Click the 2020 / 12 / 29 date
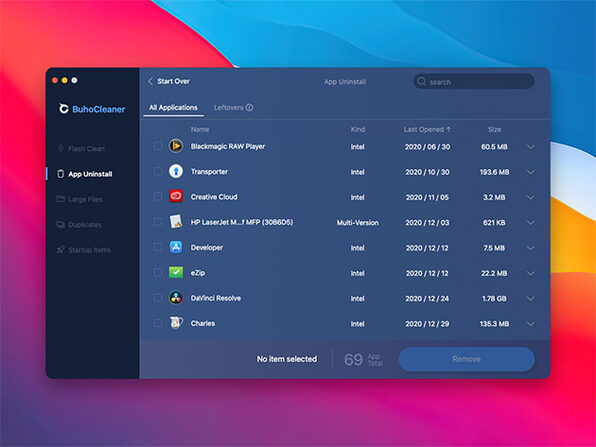 coord(427,324)
